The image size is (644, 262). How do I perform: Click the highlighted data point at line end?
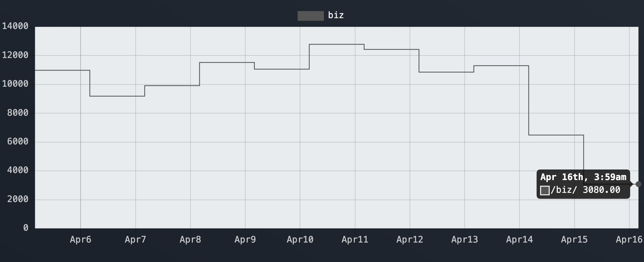(x=638, y=184)
